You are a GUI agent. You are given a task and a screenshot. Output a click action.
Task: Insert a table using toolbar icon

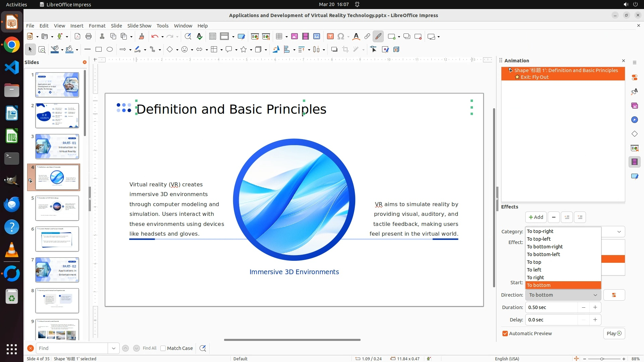[x=279, y=37]
